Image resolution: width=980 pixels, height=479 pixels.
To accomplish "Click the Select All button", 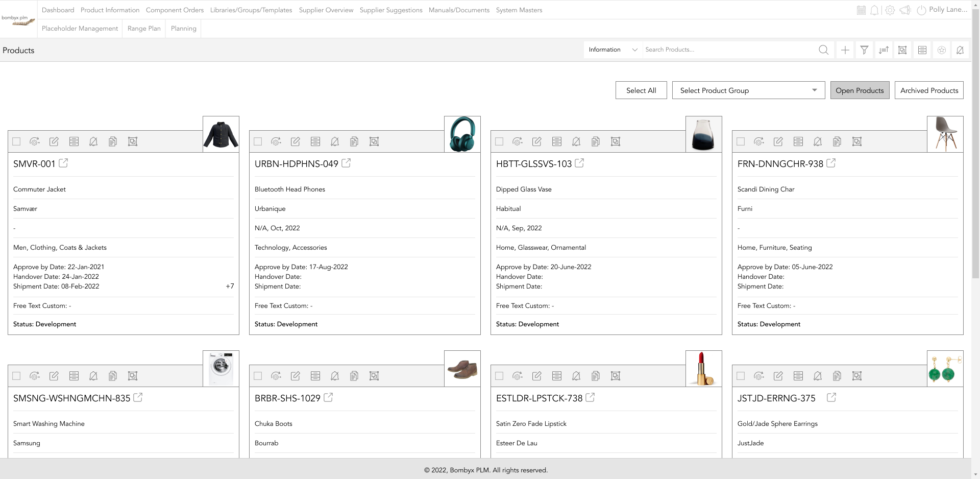I will pos(641,90).
